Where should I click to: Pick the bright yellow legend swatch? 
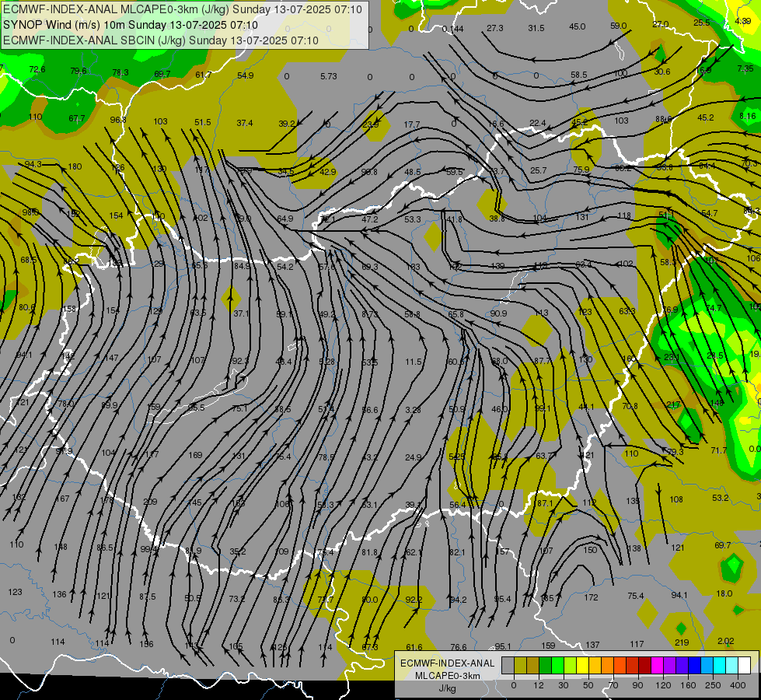[583, 665]
